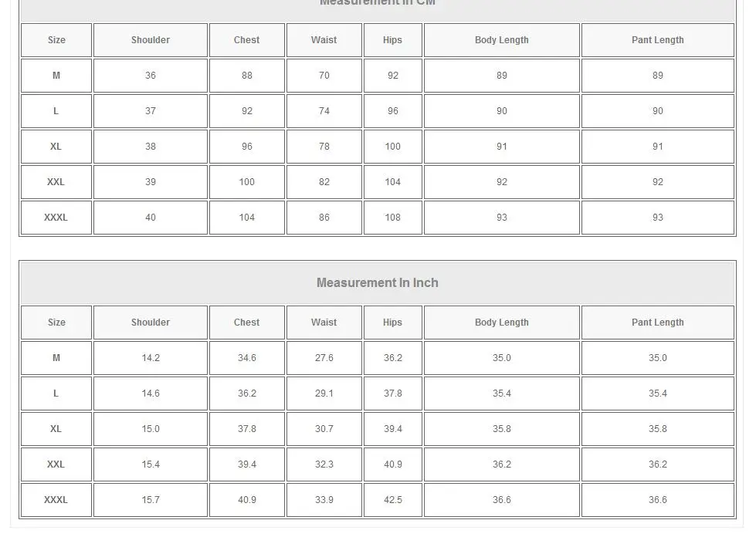This screenshot has width=756, height=537.
Task: Select M waist value 70 in CM table
Action: click(x=324, y=76)
